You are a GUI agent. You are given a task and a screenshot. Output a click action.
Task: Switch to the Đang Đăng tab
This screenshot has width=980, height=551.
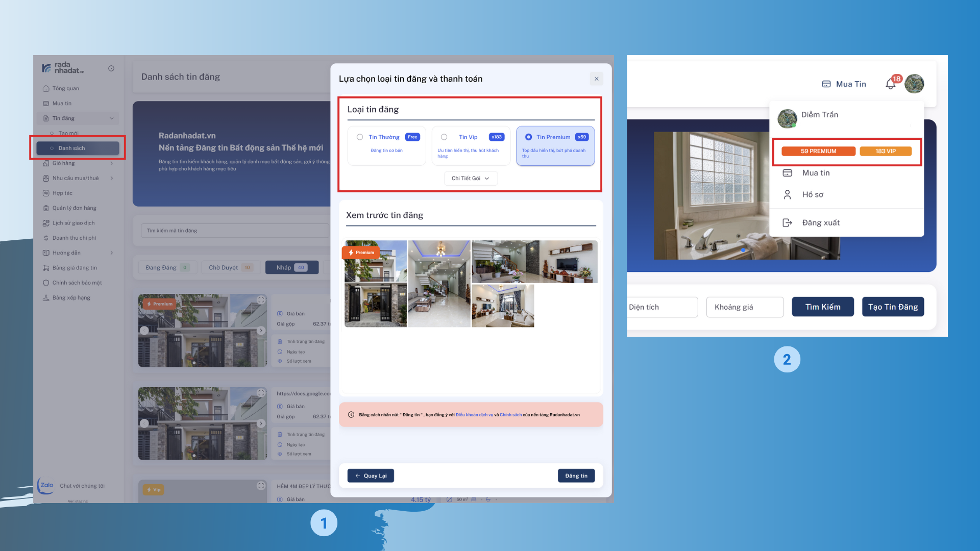[x=167, y=267]
